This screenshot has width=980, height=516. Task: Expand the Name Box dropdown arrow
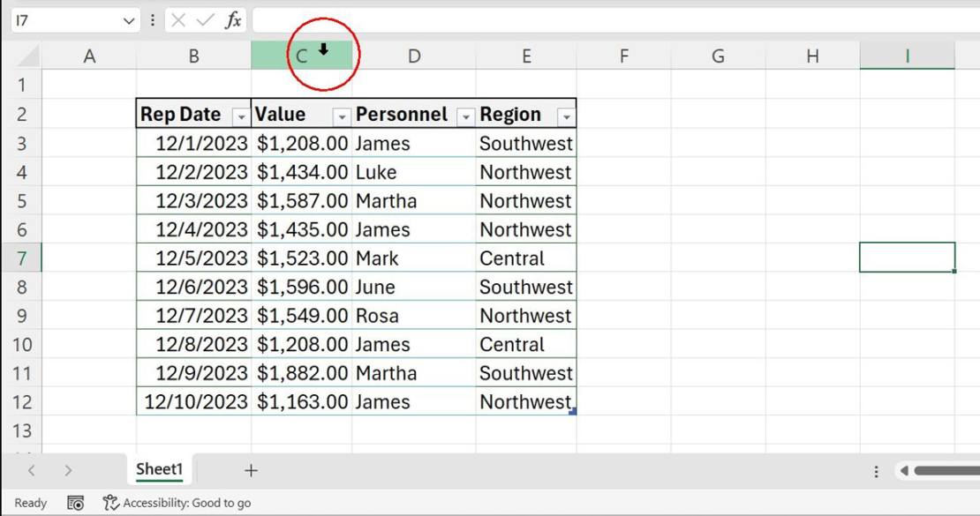click(x=127, y=19)
